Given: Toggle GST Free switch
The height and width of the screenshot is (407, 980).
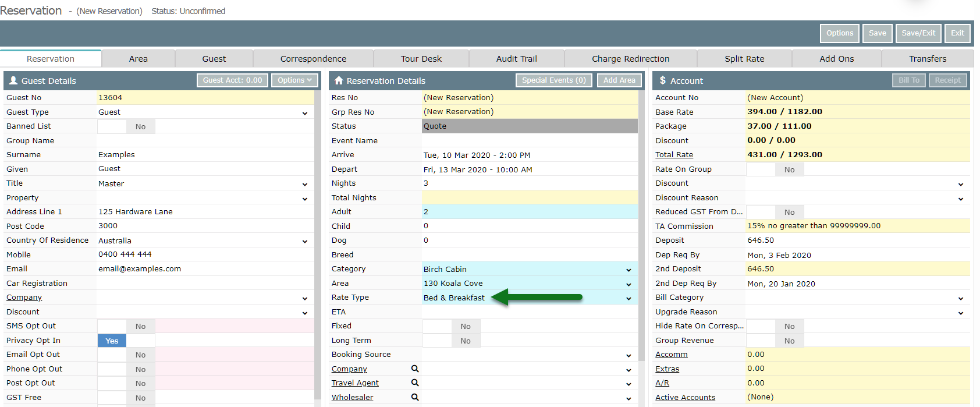Looking at the screenshot, I should pyautogui.click(x=126, y=398).
